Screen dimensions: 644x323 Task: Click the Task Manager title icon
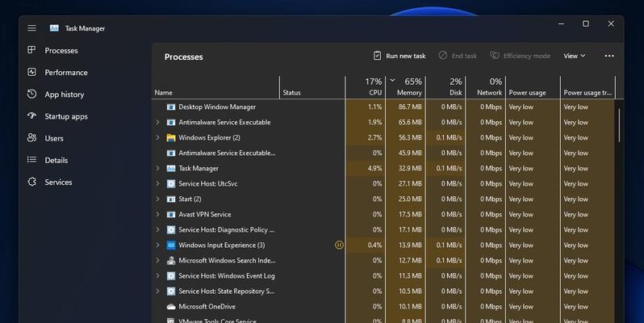click(54, 28)
